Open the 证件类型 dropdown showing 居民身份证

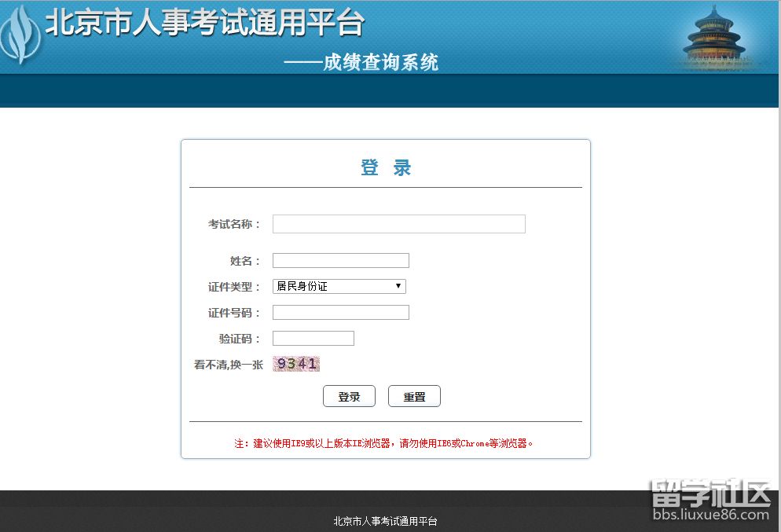339,286
